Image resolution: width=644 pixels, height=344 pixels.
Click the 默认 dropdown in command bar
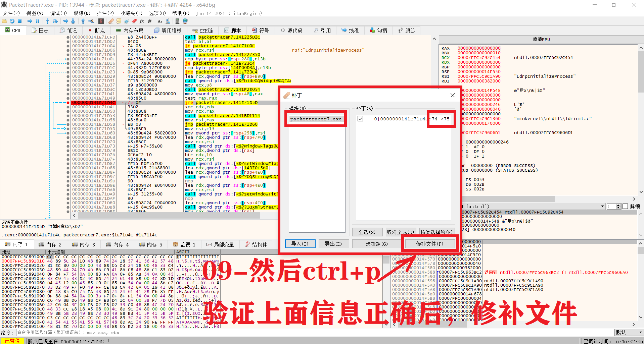point(627,332)
